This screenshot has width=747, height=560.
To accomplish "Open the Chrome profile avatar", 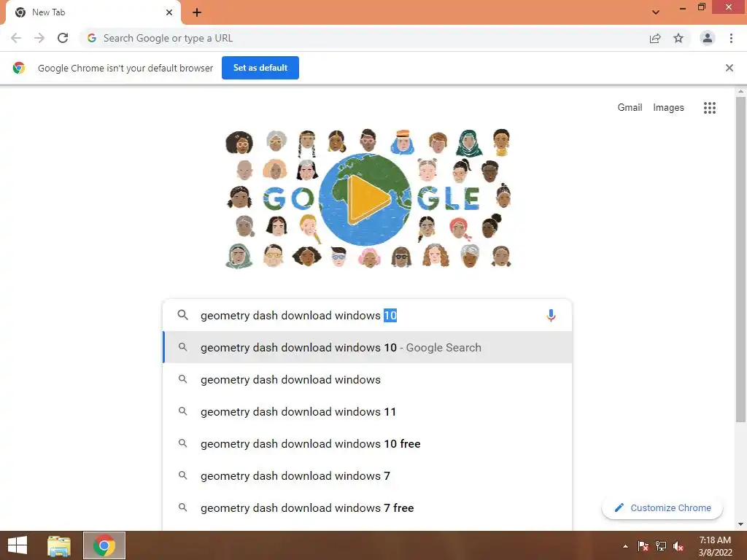I will click(708, 38).
